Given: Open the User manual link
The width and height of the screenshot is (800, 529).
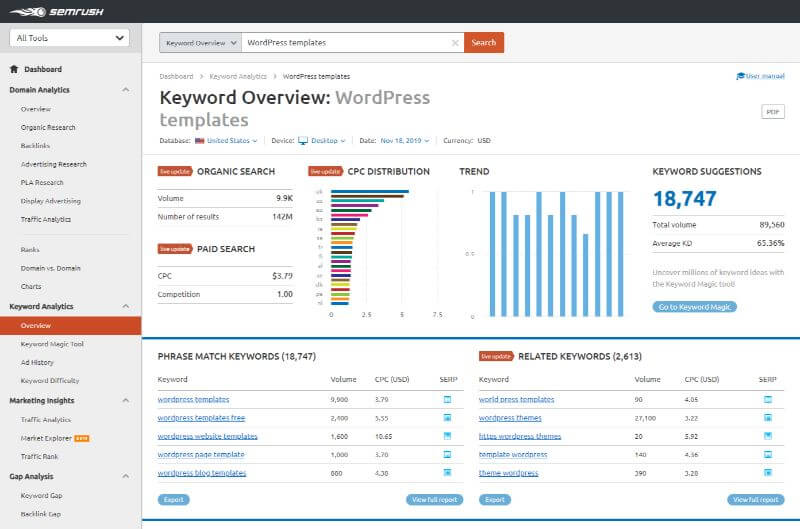Looking at the screenshot, I should tap(765, 76).
